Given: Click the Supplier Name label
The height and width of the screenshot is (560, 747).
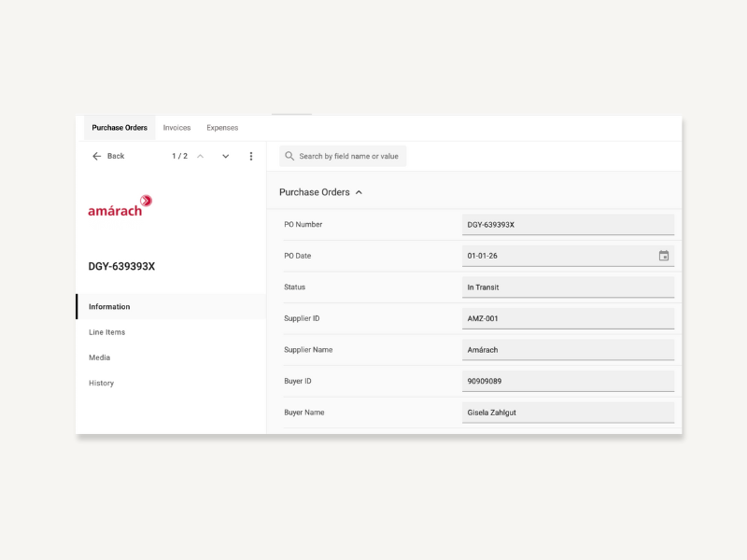Looking at the screenshot, I should tap(308, 349).
